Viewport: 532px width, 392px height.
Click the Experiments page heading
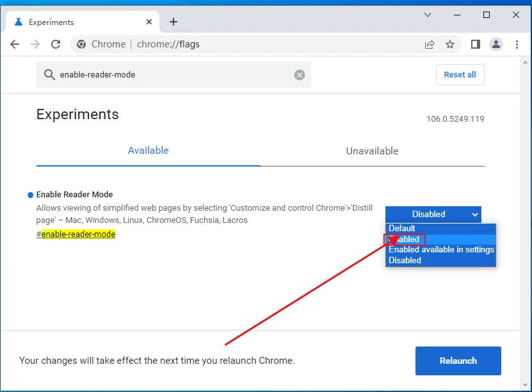[77, 115]
